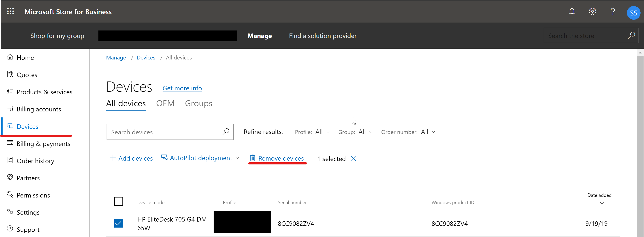644x237 pixels.
Task: Open notifications bell
Action: pos(572,12)
